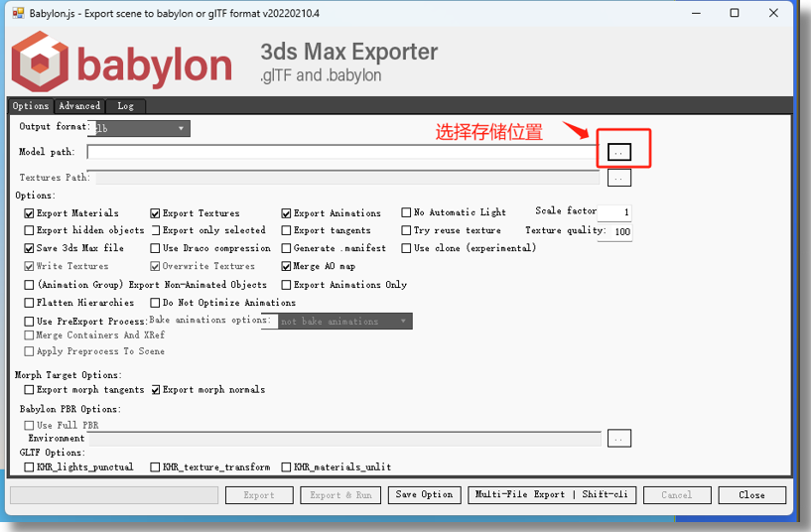The image size is (811, 532).
Task: Maximize the exporter window
Action: click(735, 13)
